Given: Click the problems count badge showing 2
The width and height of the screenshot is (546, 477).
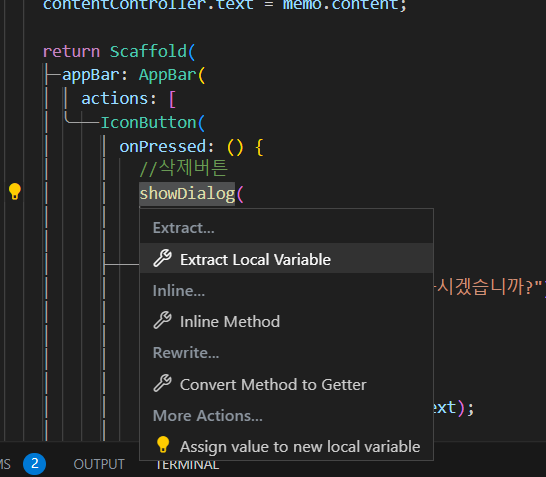Looking at the screenshot, I should click(x=34, y=464).
